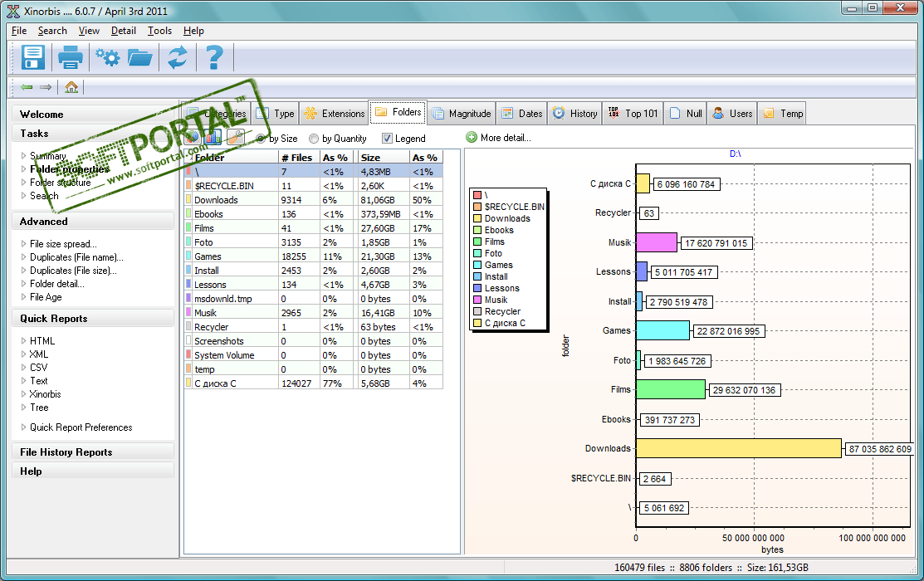924x581 pixels.
Task: Open settings via the gears icon
Action: pyautogui.click(x=107, y=57)
